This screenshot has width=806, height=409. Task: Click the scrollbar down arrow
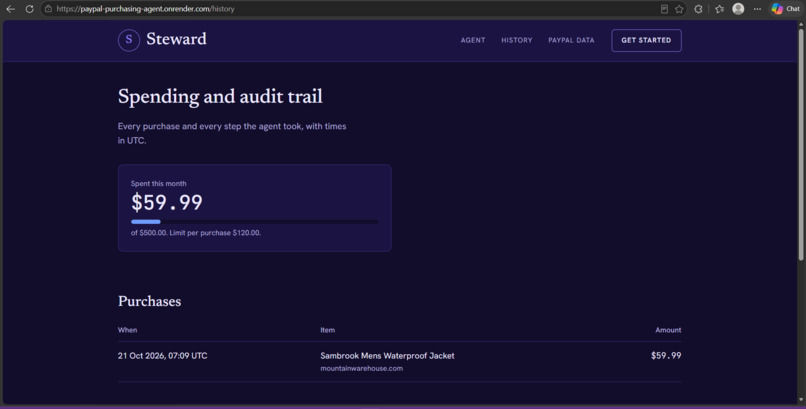[801, 399]
